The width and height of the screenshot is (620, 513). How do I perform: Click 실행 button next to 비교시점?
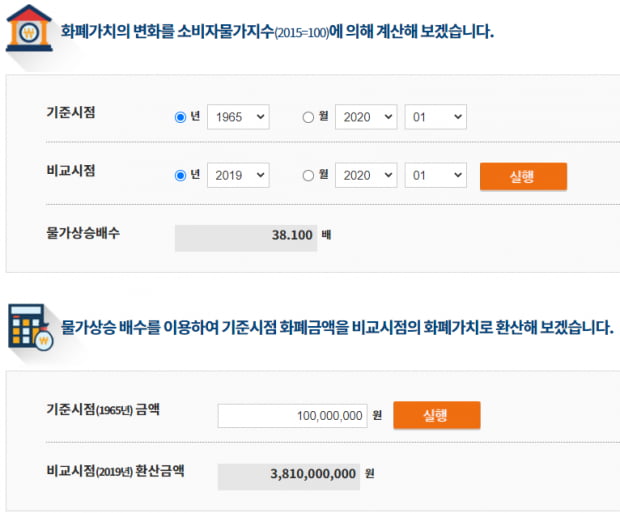click(524, 176)
